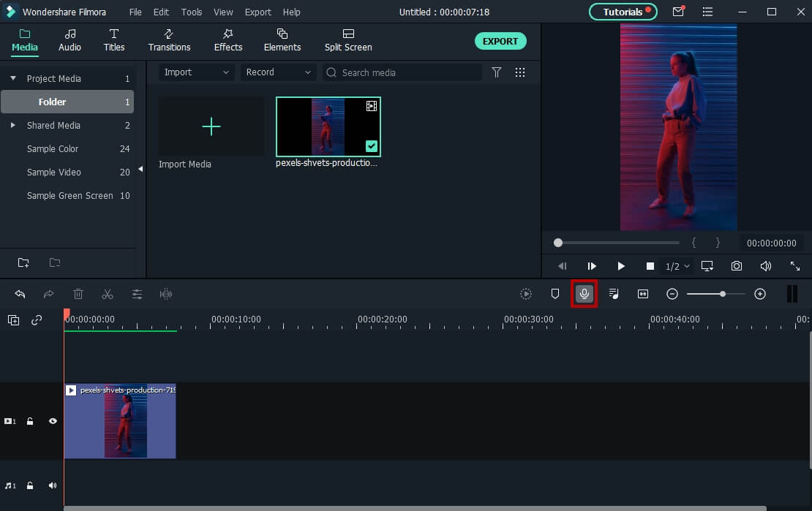This screenshot has height=511, width=812.
Task: Open preview volume speaker icon
Action: pos(765,266)
